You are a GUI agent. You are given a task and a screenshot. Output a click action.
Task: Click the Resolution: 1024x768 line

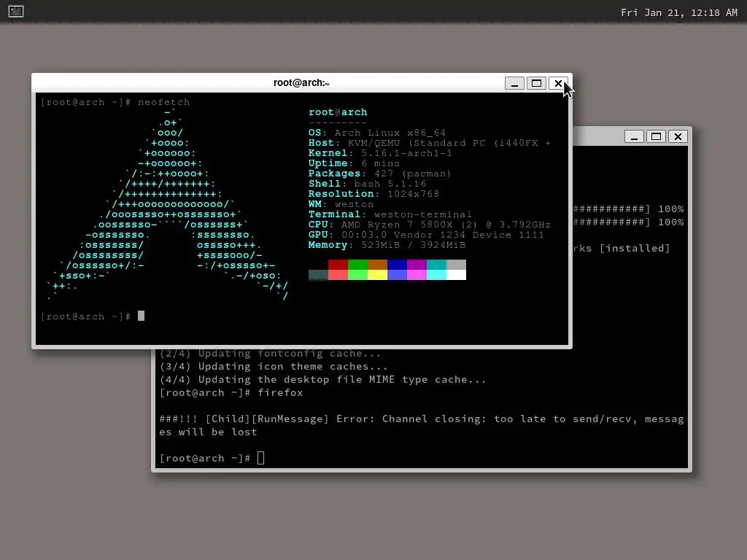tap(374, 194)
